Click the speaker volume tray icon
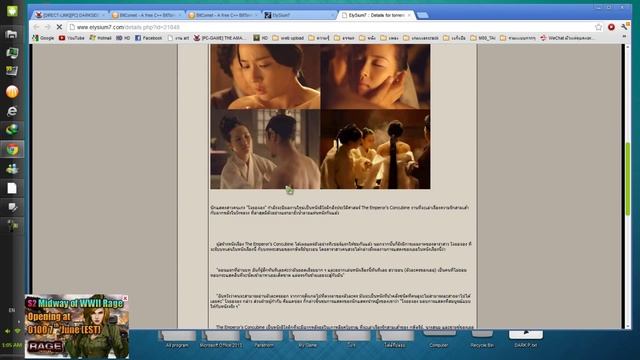Image resolution: width=640 pixels, height=360 pixels. (7, 331)
